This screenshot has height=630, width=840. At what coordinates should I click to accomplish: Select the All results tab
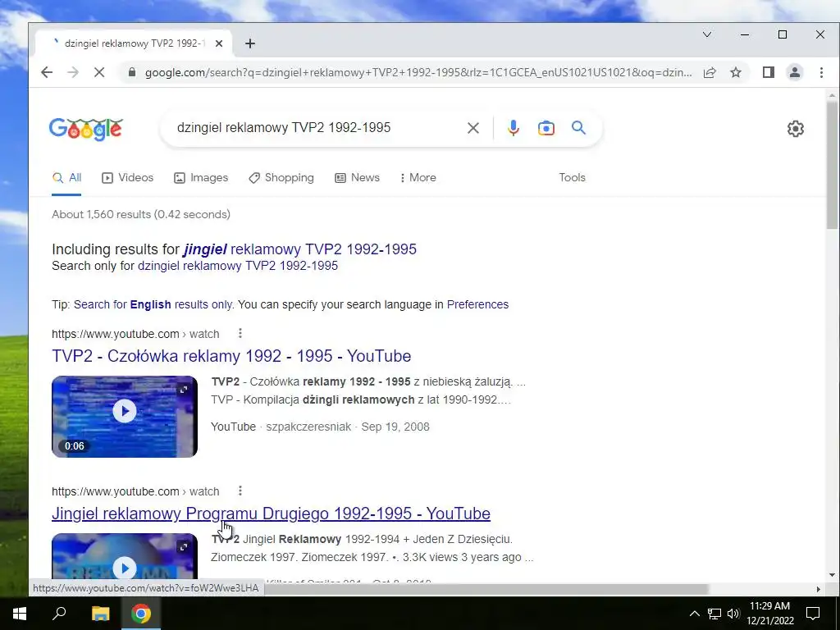[x=67, y=178]
